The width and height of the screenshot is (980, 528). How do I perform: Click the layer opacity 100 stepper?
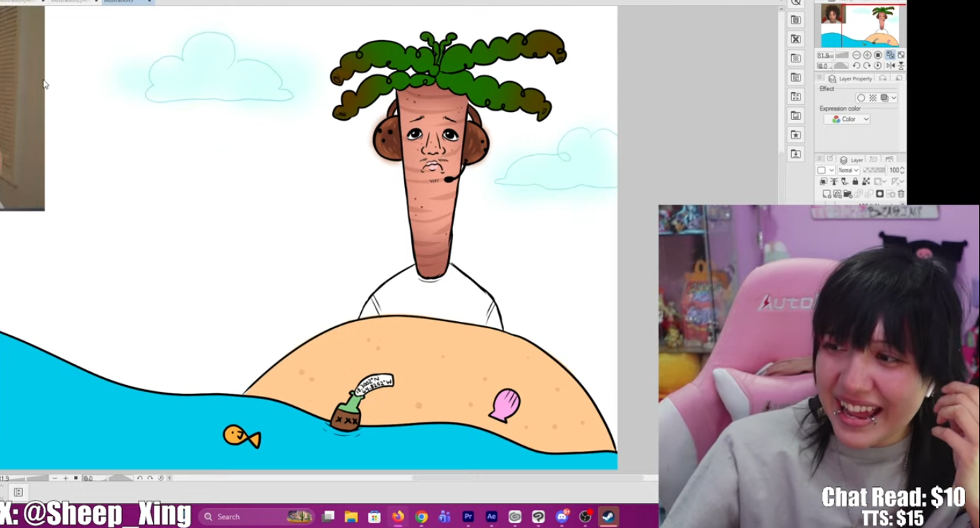[902, 170]
